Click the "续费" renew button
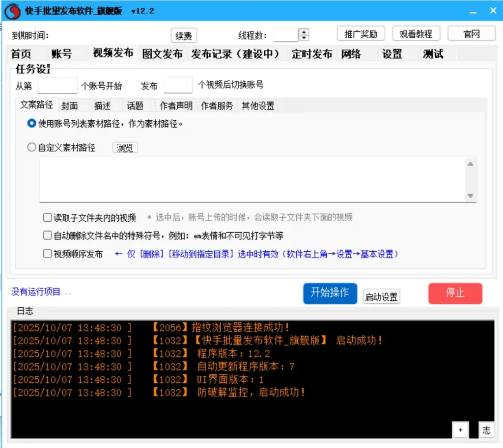This screenshot has width=503, height=448. click(x=184, y=35)
